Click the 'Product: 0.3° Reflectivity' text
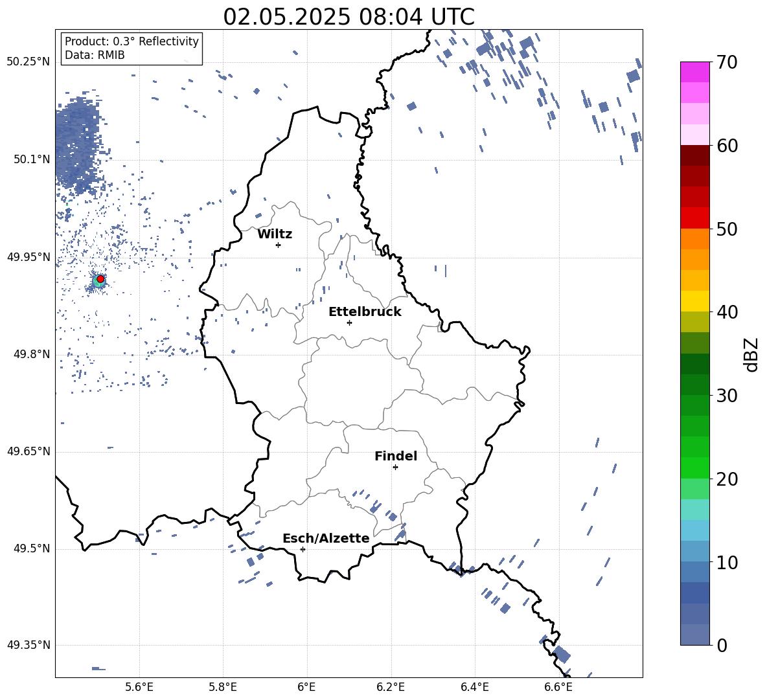 click(x=132, y=41)
